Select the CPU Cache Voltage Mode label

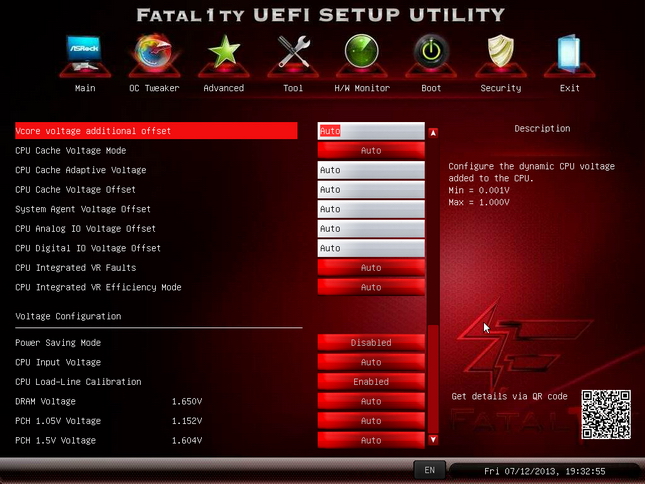pyautogui.click(x=71, y=151)
